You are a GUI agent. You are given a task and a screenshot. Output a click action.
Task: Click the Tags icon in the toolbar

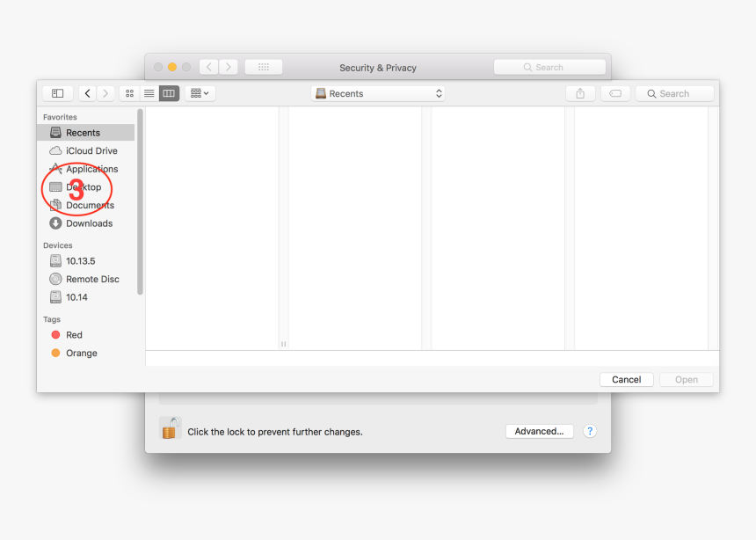coord(615,92)
